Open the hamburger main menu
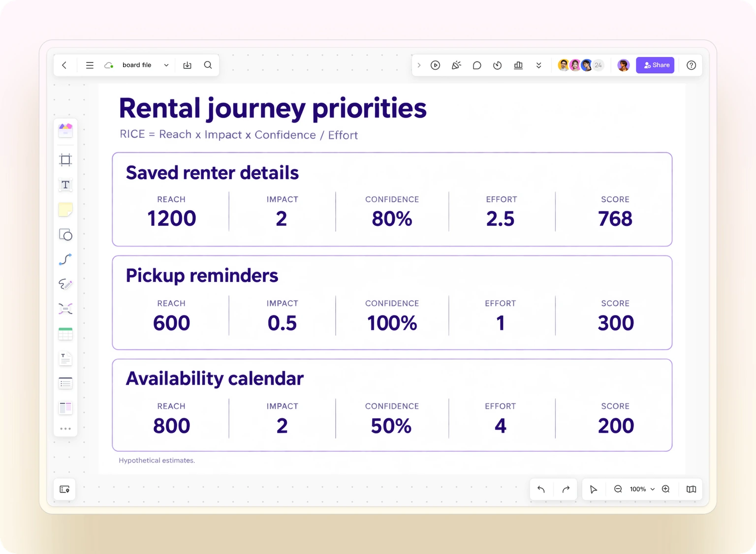Viewport: 756px width, 554px height. (90, 65)
